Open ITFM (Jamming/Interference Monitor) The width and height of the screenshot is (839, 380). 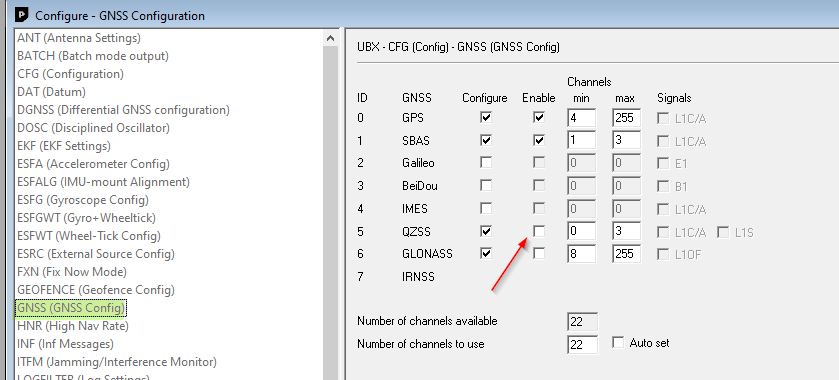coord(117,362)
